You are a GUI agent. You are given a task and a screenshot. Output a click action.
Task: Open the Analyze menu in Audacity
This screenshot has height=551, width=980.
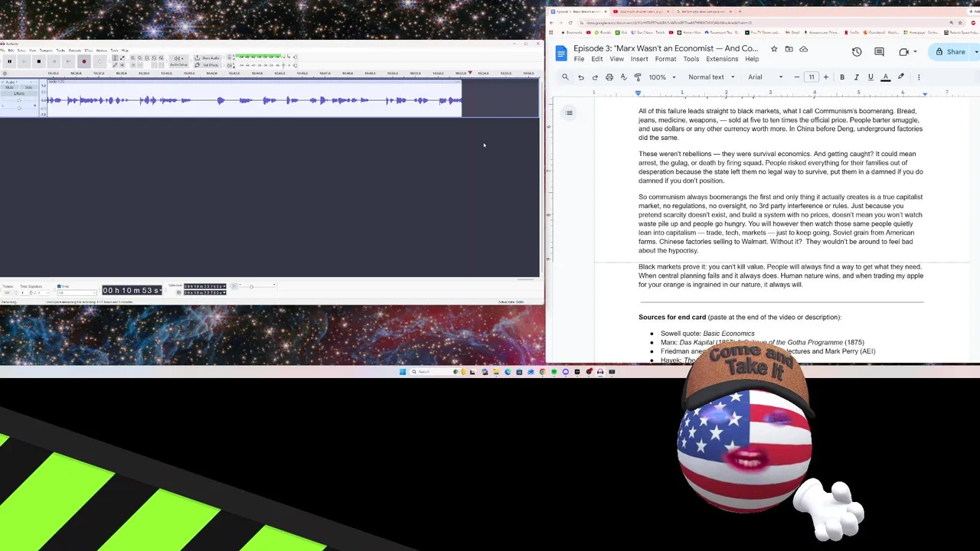(x=102, y=51)
